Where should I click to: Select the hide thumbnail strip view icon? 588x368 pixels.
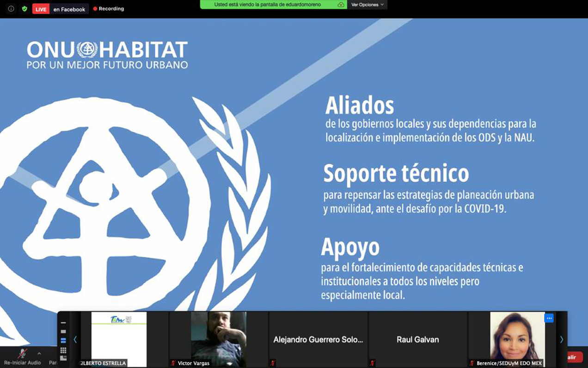pos(63,323)
